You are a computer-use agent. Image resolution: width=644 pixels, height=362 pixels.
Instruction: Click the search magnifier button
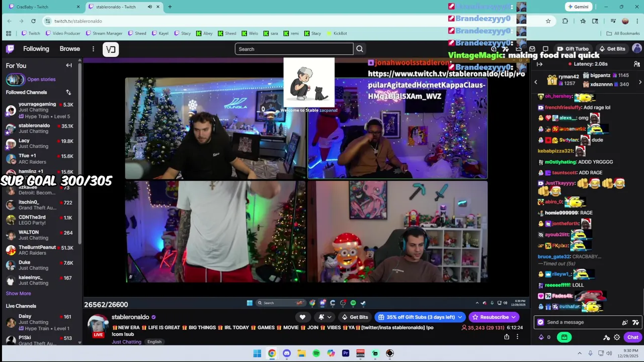(360, 49)
